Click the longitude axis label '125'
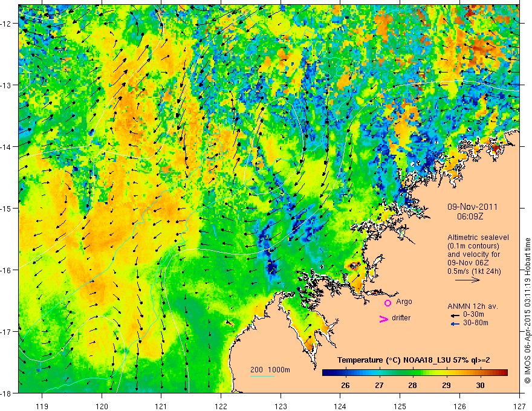 coord(400,406)
